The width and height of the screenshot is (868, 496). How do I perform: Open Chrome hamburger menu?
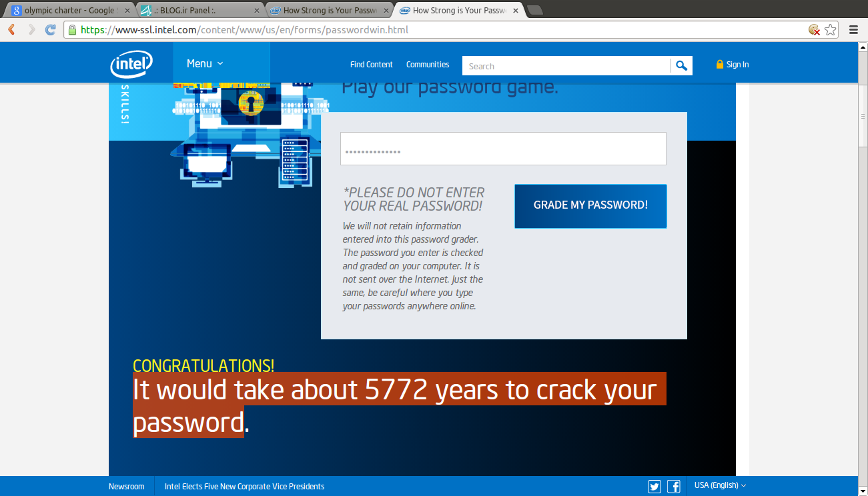pyautogui.click(x=853, y=29)
